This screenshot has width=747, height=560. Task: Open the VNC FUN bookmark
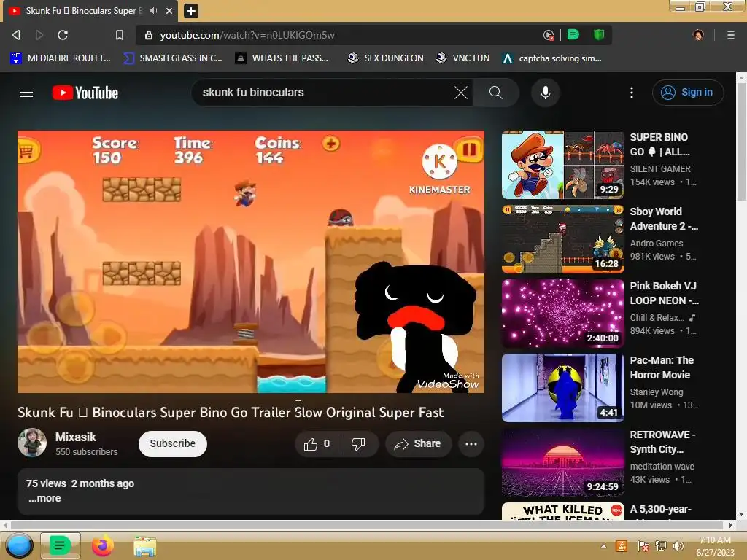point(463,58)
